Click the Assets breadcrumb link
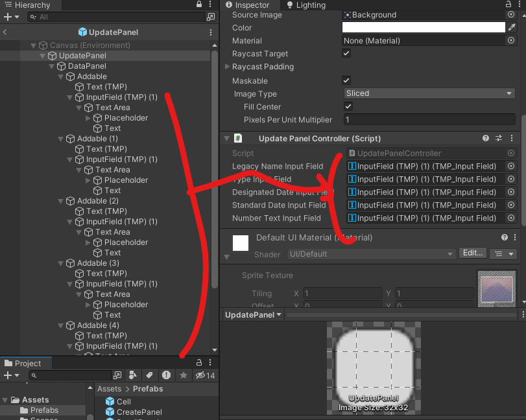This screenshot has height=420, width=526. click(x=109, y=388)
